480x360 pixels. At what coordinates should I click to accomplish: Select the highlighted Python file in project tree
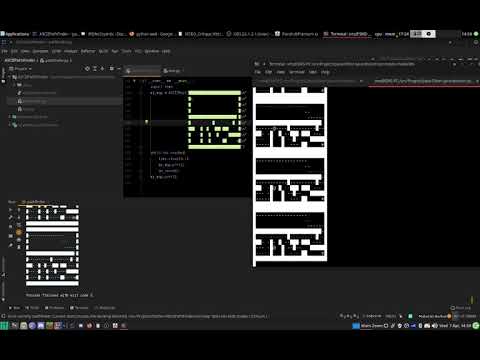pos(65,101)
